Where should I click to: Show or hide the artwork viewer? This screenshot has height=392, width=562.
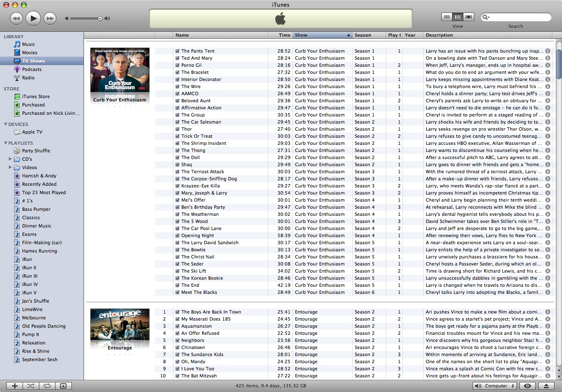point(64,386)
